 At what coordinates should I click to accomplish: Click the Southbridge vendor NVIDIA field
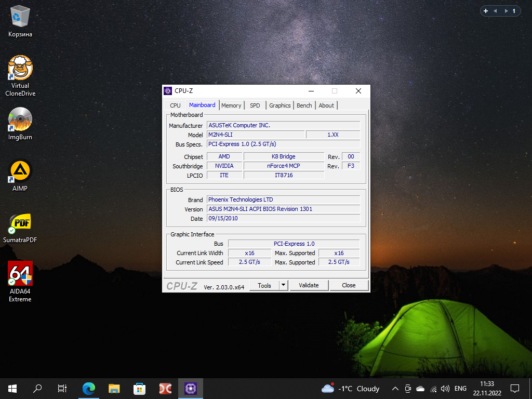(x=224, y=166)
